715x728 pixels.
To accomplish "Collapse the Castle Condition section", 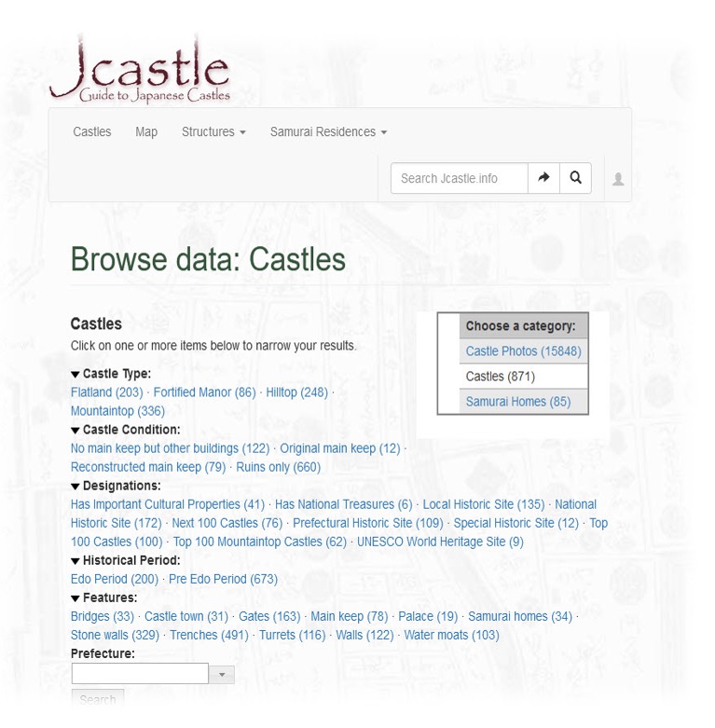I will [x=76, y=430].
